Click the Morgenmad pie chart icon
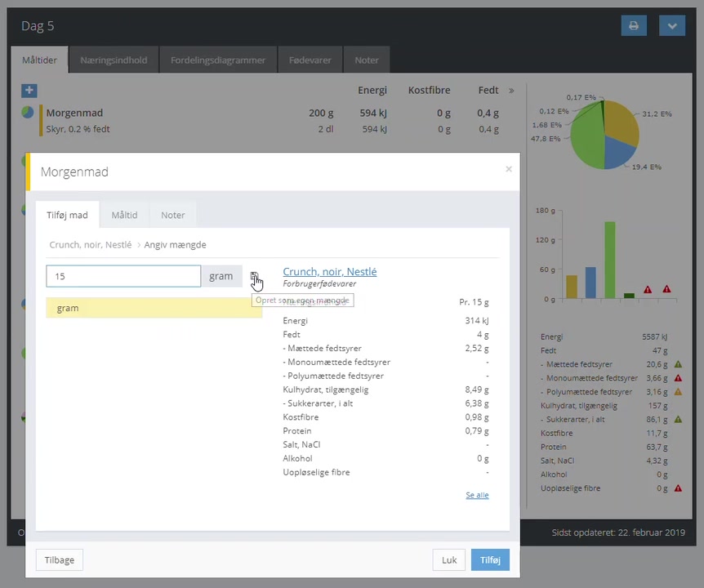Viewport: 704px width, 588px height. click(29, 113)
